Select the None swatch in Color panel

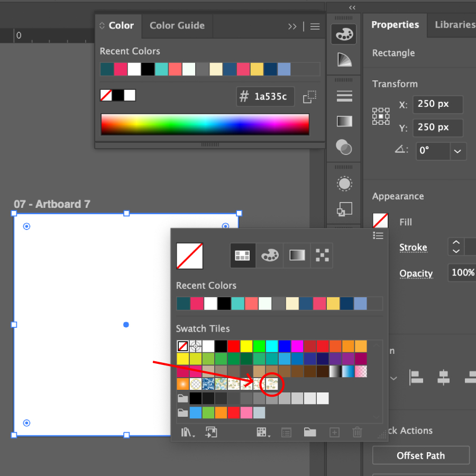pyautogui.click(x=106, y=95)
